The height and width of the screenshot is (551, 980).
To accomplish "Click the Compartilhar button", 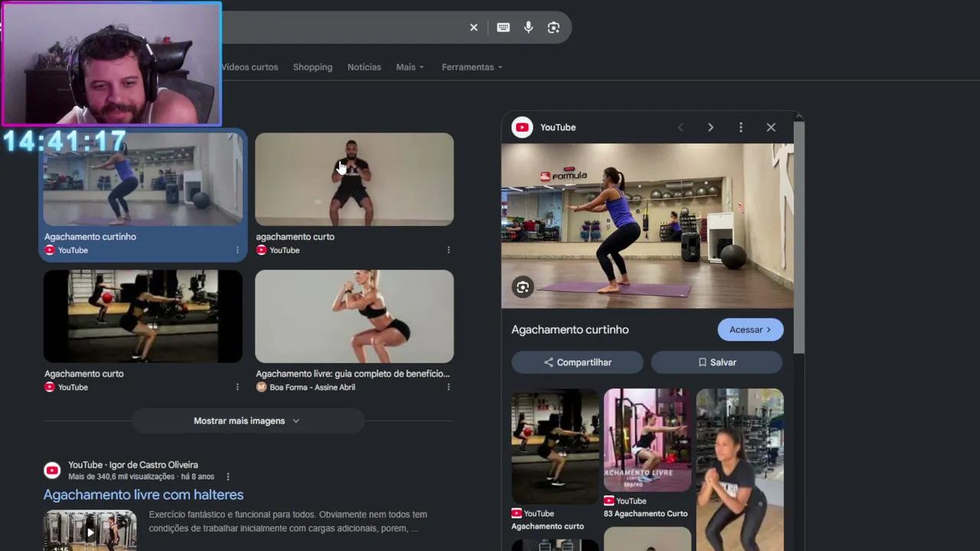I will (x=577, y=363).
